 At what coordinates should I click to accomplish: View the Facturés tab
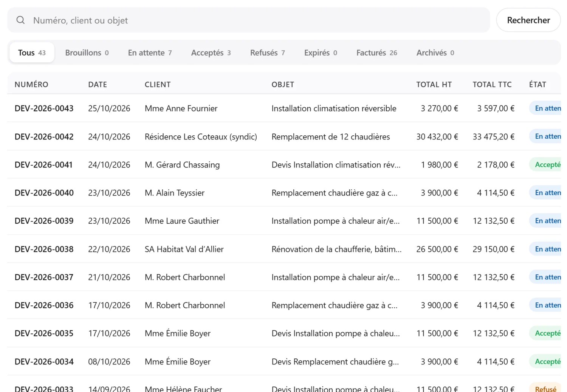(x=376, y=53)
